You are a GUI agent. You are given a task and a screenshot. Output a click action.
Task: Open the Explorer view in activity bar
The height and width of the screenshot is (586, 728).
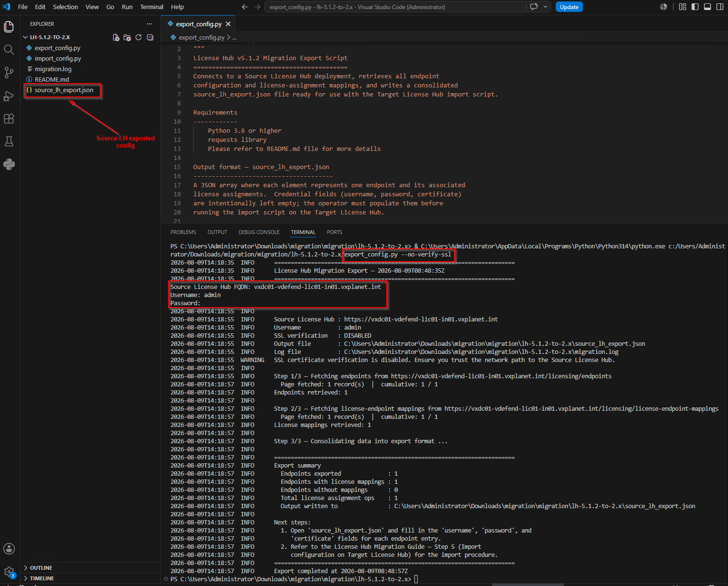coord(9,27)
